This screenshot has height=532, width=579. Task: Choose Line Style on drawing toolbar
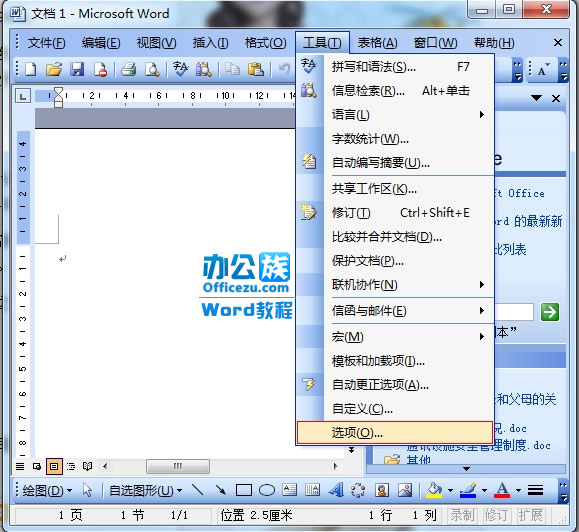pos(535,490)
